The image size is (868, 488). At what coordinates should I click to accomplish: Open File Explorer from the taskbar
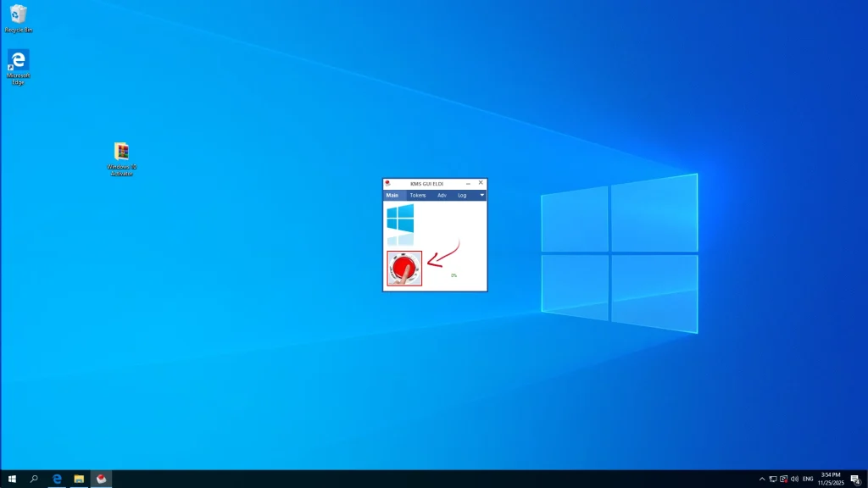pyautogui.click(x=79, y=479)
